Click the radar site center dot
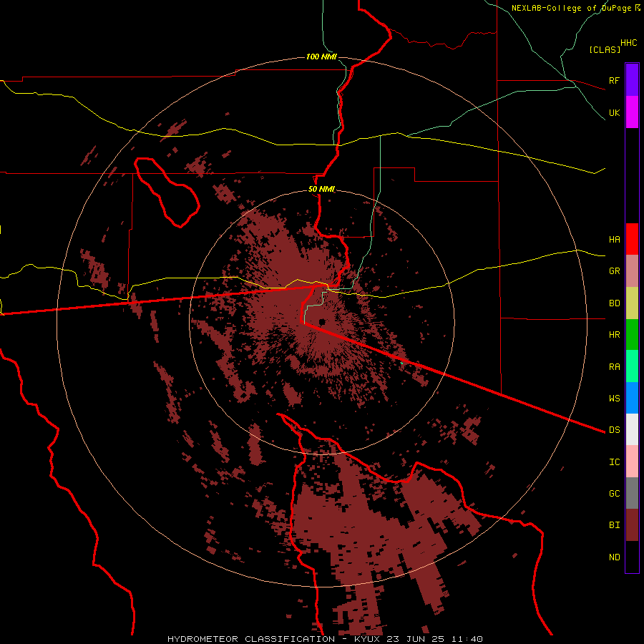 click(x=322, y=322)
